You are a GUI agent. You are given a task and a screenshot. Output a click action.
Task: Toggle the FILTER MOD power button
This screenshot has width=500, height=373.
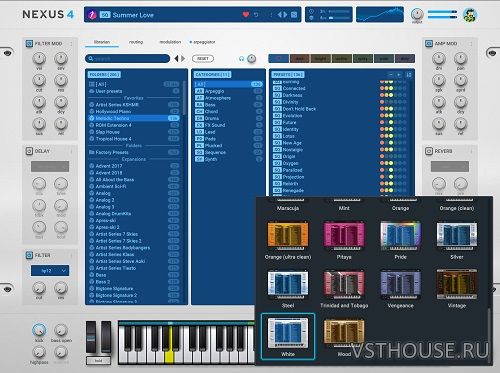point(29,43)
